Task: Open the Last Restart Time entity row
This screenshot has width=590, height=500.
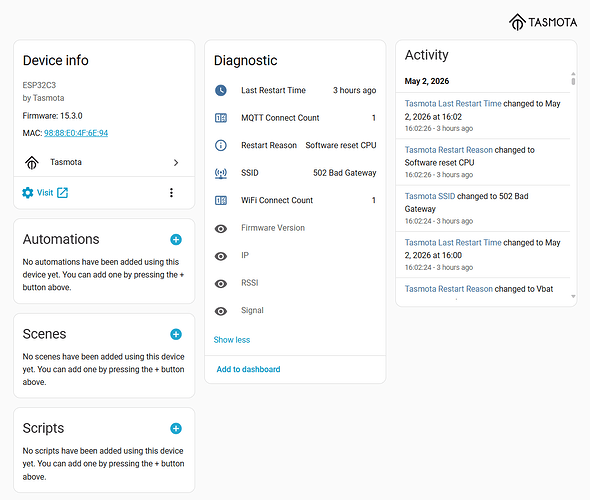Action: click(x=295, y=90)
